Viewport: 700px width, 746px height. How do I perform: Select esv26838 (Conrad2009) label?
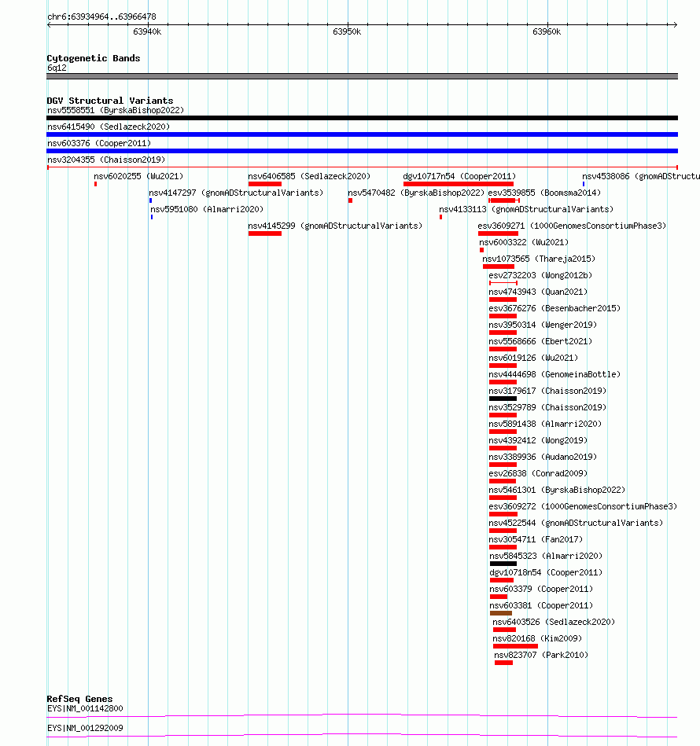pos(538,473)
